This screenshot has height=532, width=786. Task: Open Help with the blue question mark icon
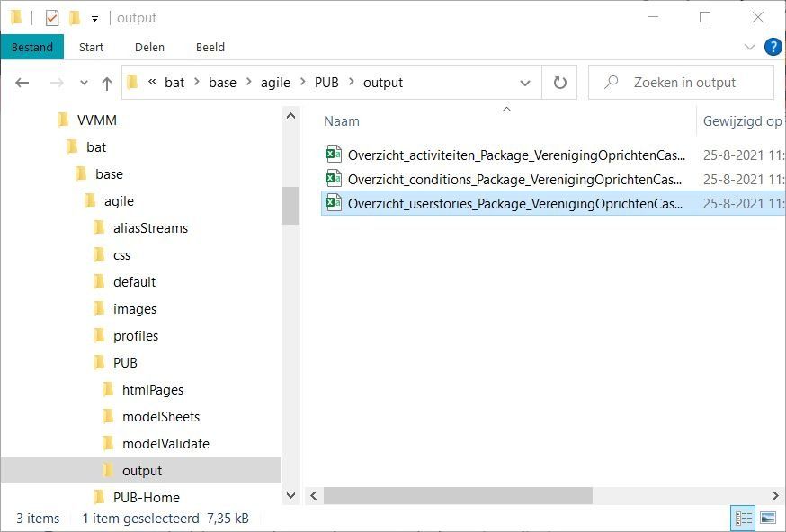(773, 47)
